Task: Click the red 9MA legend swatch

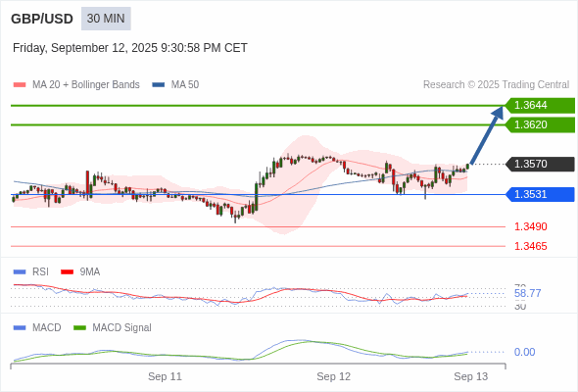Action: pyautogui.click(x=67, y=272)
